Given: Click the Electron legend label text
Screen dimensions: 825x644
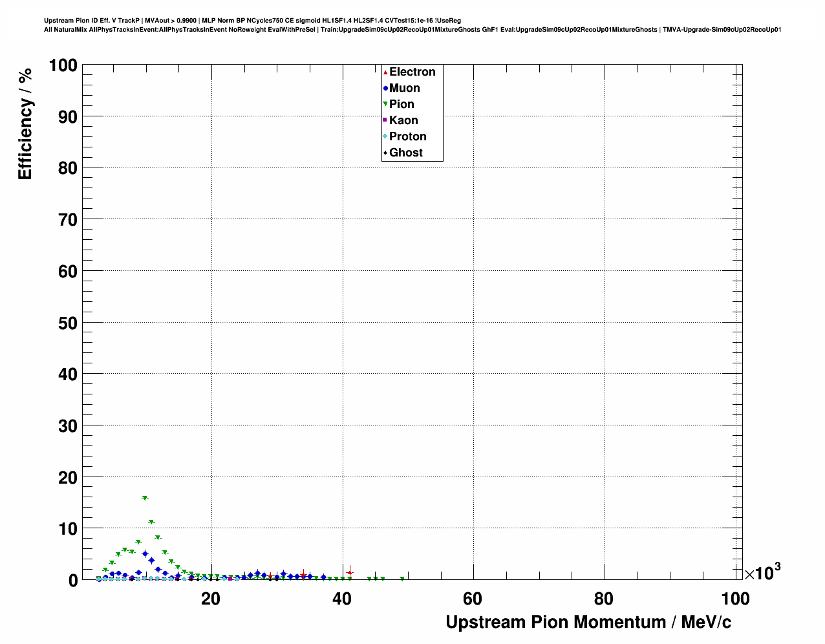Looking at the screenshot, I should point(412,72).
